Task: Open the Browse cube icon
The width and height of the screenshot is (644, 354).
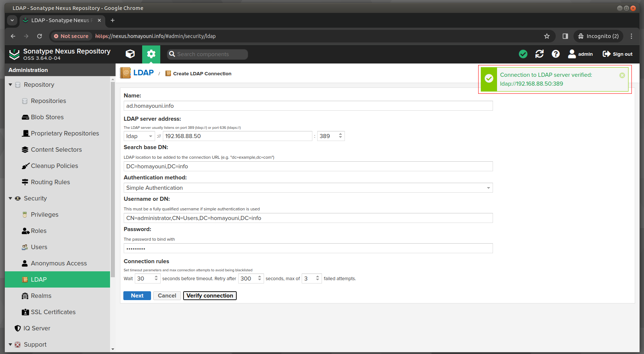Action: tap(130, 54)
